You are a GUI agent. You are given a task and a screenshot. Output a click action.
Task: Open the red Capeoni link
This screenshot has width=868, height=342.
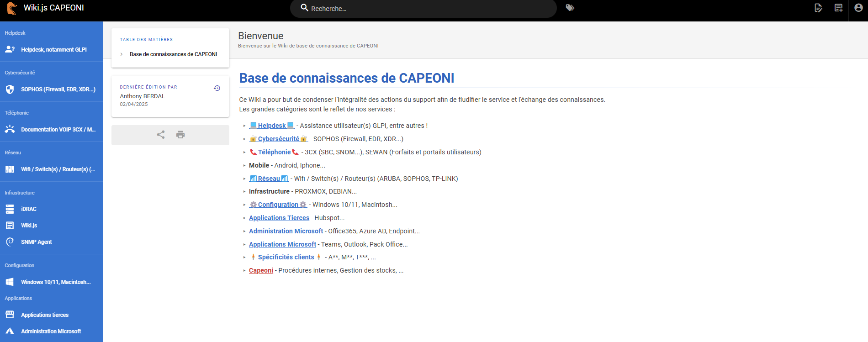point(261,270)
